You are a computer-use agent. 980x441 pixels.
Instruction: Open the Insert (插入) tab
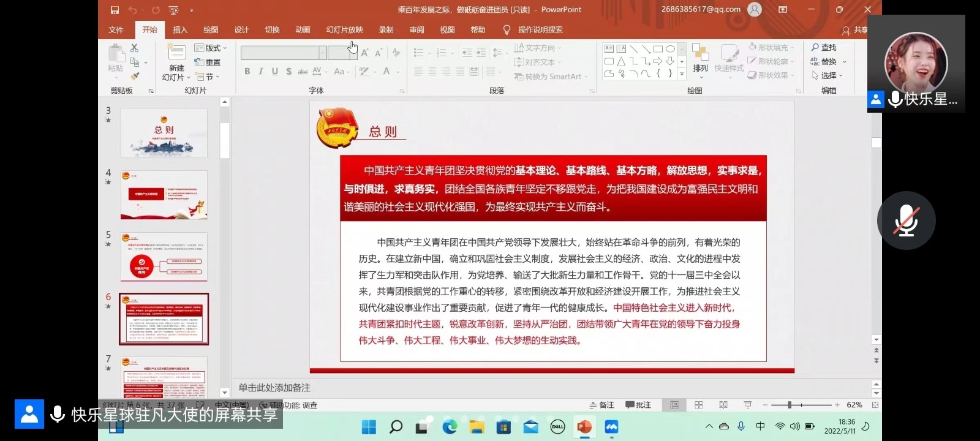click(180, 29)
